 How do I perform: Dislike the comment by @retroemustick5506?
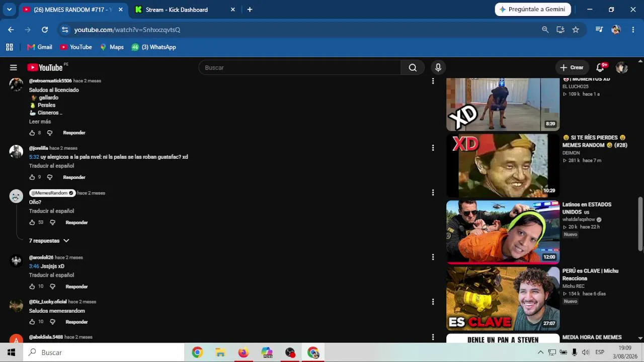pyautogui.click(x=50, y=133)
